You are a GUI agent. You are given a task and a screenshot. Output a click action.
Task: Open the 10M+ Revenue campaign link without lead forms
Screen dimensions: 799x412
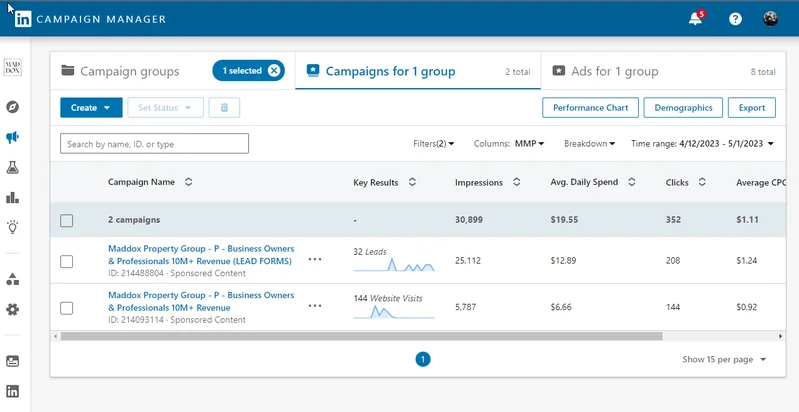tap(201, 301)
